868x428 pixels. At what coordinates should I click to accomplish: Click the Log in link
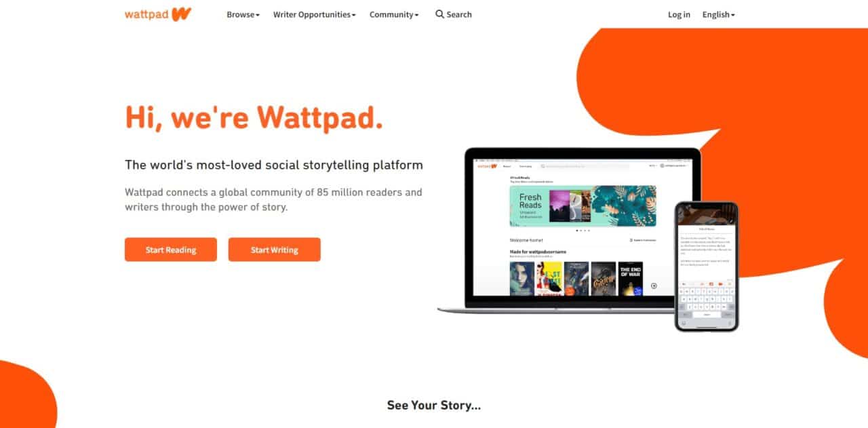[679, 14]
